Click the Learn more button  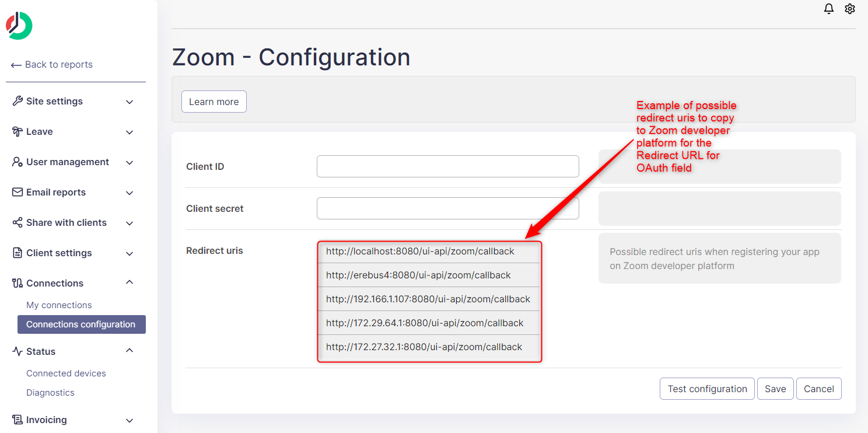tap(213, 102)
